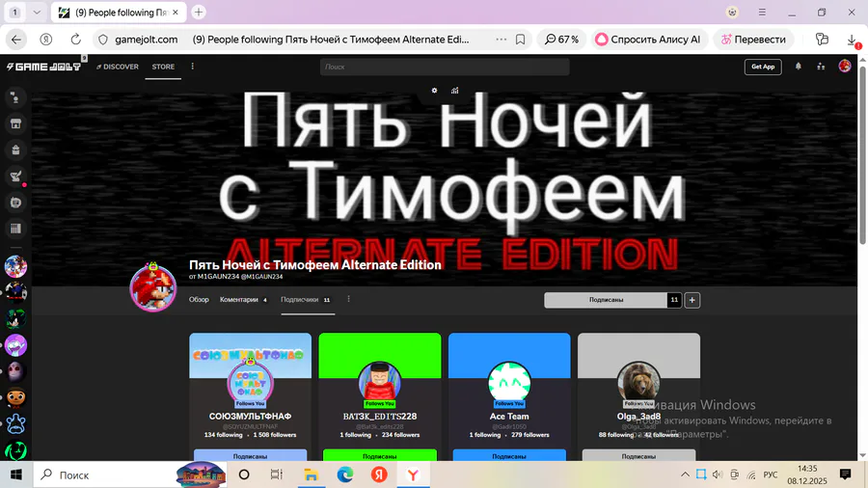Click Спросить Алису AI button
Viewport: 868px width, 488px height.
pos(648,40)
